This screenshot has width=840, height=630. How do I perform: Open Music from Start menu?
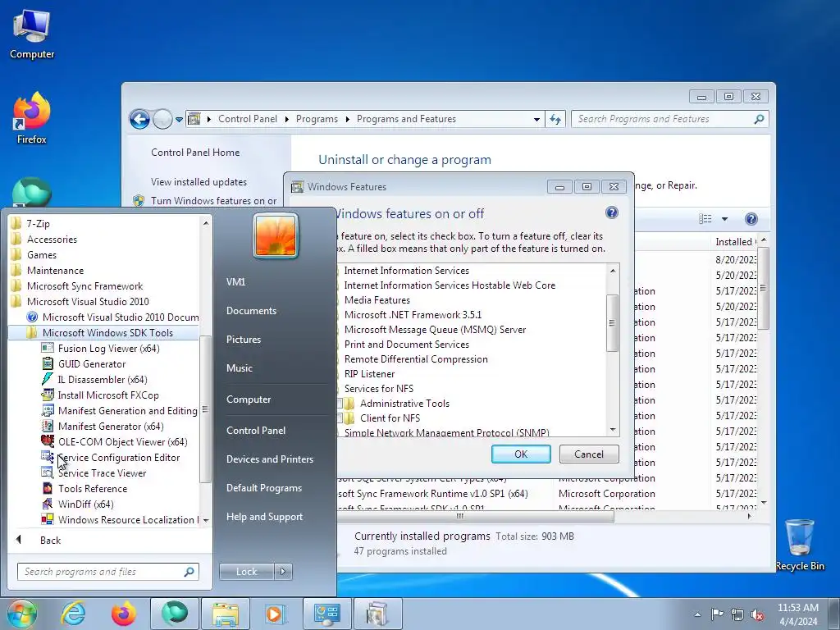(x=239, y=368)
